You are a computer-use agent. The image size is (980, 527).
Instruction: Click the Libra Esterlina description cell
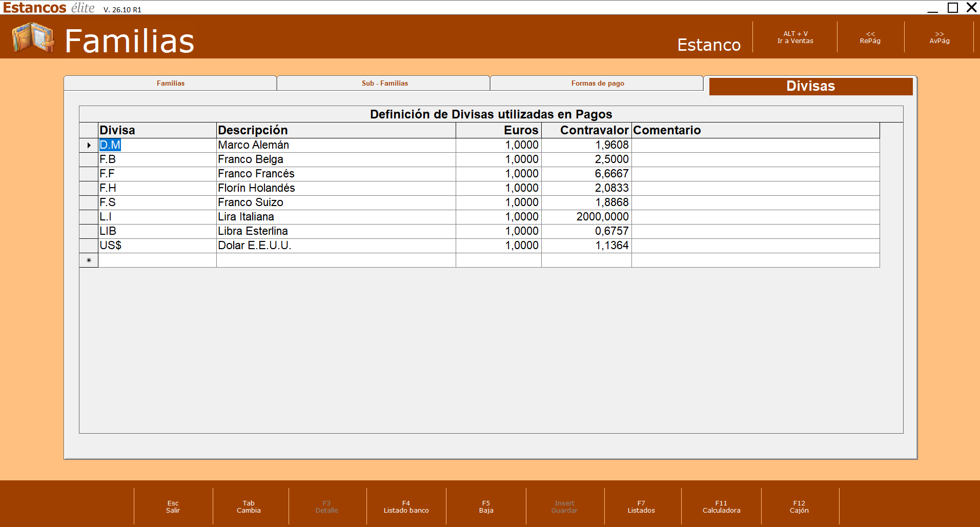(x=336, y=231)
